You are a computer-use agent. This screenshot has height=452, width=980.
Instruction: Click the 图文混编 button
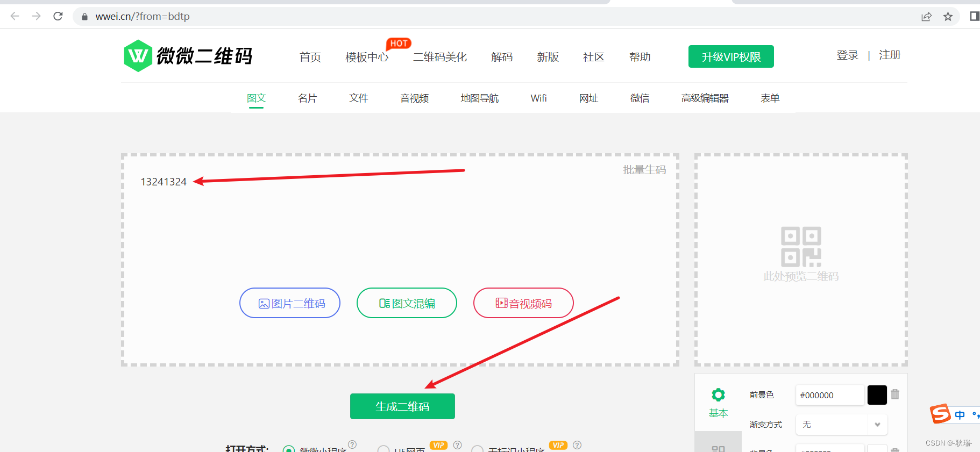click(407, 303)
